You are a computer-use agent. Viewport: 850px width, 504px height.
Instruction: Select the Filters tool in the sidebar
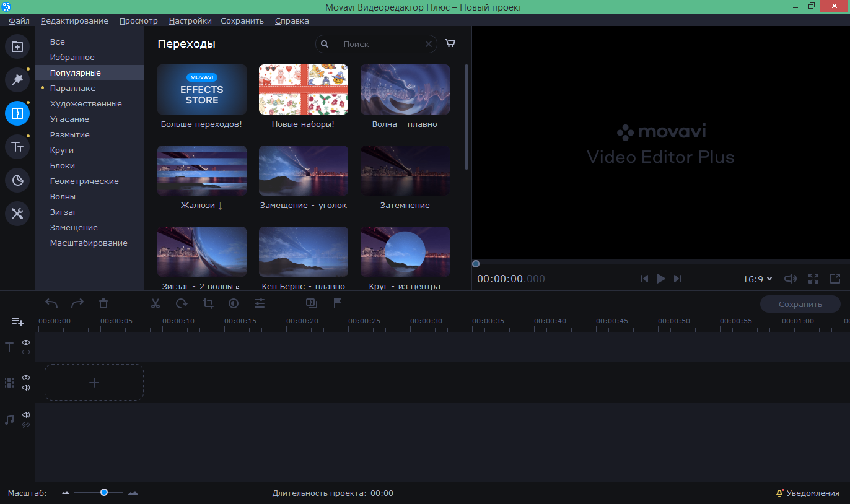(x=17, y=79)
